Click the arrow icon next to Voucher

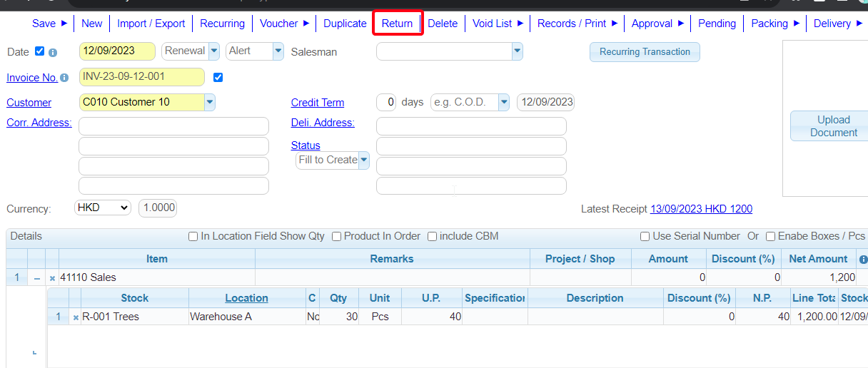(x=306, y=24)
